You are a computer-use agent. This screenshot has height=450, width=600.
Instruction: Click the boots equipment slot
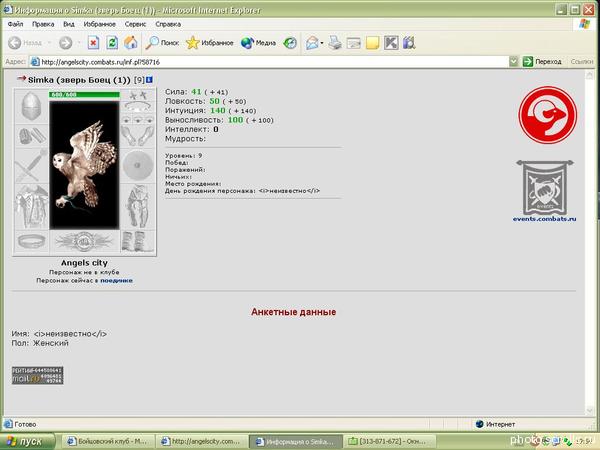pyautogui.click(x=138, y=241)
